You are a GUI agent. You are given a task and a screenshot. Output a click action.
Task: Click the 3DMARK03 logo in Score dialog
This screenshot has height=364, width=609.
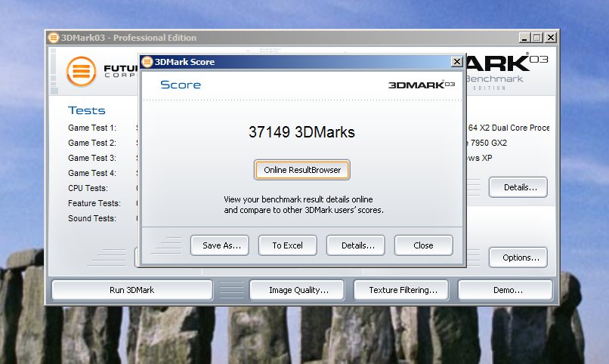point(422,85)
